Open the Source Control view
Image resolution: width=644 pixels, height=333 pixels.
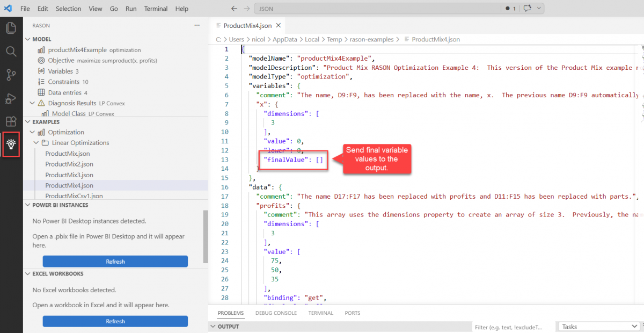(x=11, y=75)
